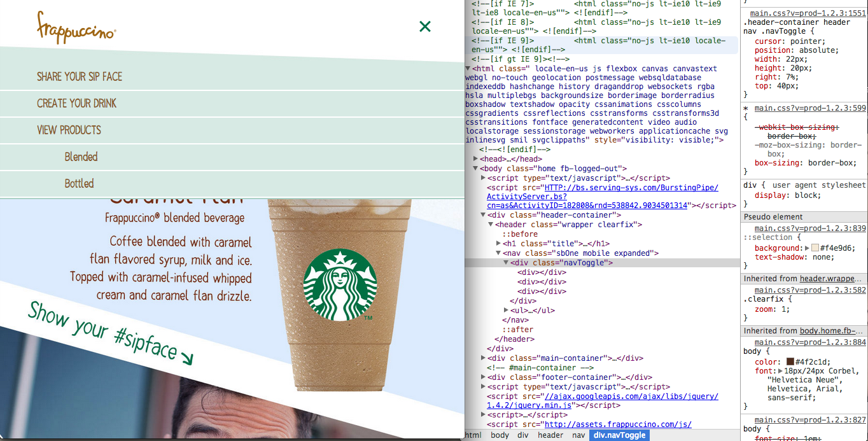Close the mobile menu with the X icon
The height and width of the screenshot is (441, 868).
click(x=425, y=26)
